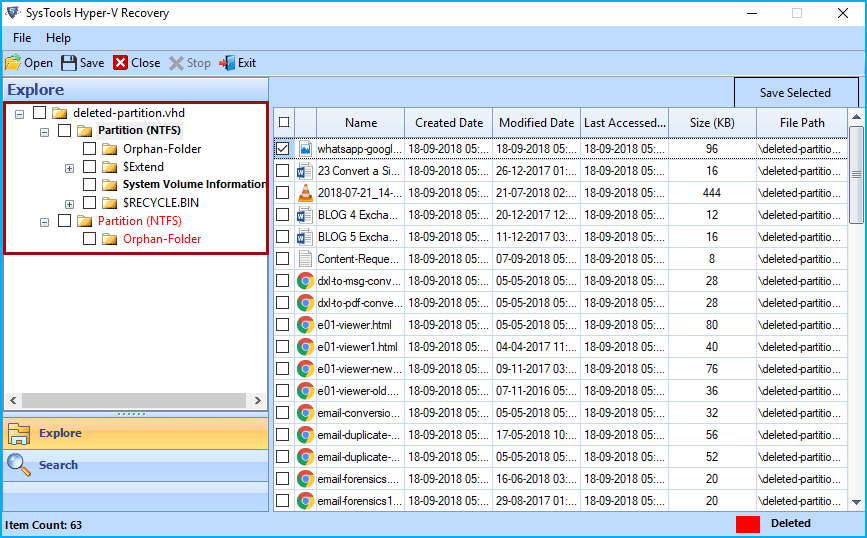Collapse the deleted-partition.vhd tree node

pyautogui.click(x=20, y=113)
